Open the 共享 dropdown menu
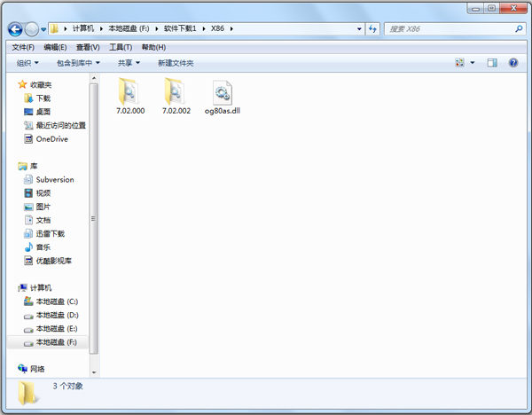 pos(129,63)
